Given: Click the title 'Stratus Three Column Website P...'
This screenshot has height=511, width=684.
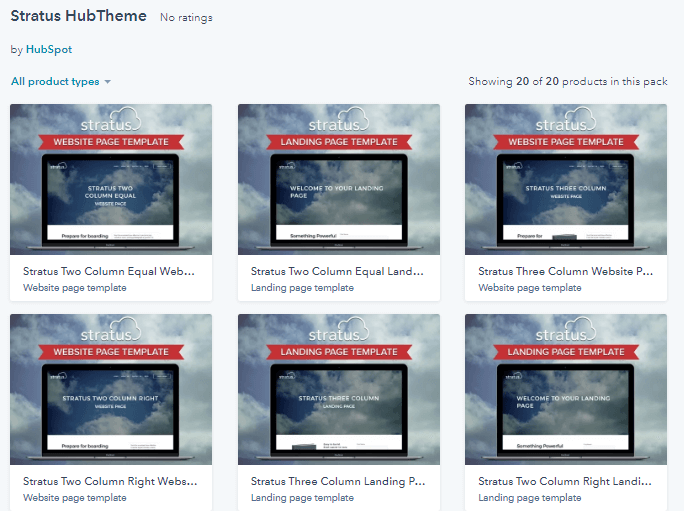Looking at the screenshot, I should coord(565,271).
